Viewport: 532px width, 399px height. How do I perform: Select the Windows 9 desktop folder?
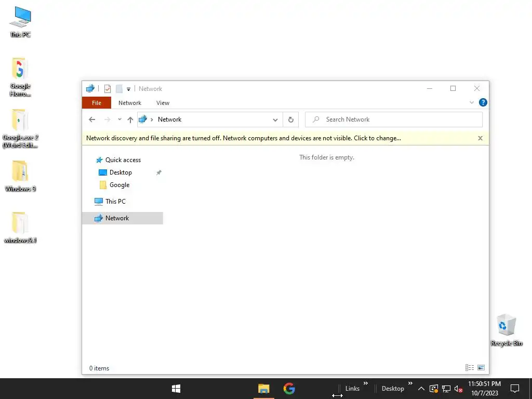(x=20, y=176)
